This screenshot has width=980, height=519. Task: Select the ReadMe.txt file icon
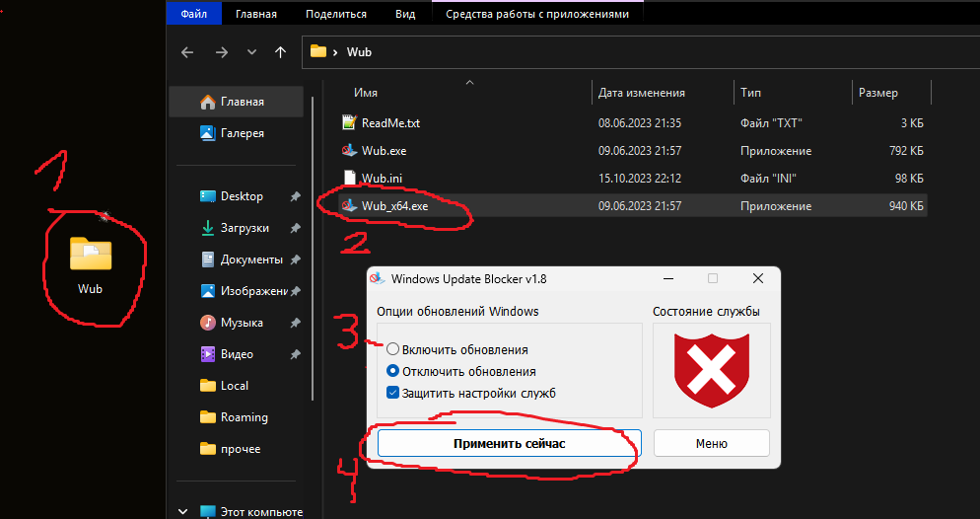pos(349,123)
